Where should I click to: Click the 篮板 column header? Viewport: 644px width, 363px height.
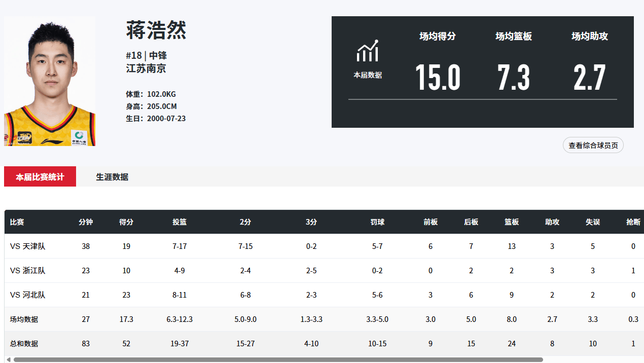[512, 222]
